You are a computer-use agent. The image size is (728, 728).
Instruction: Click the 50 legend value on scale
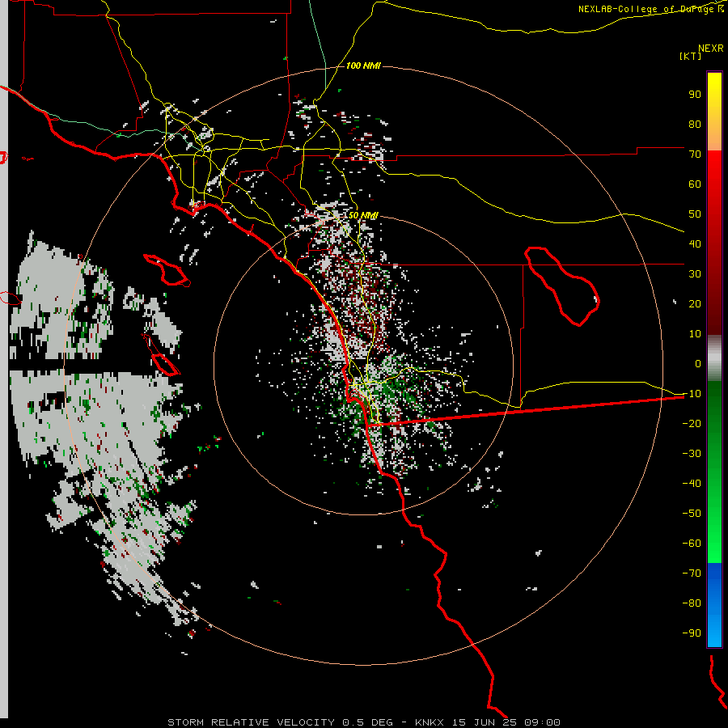click(x=695, y=214)
